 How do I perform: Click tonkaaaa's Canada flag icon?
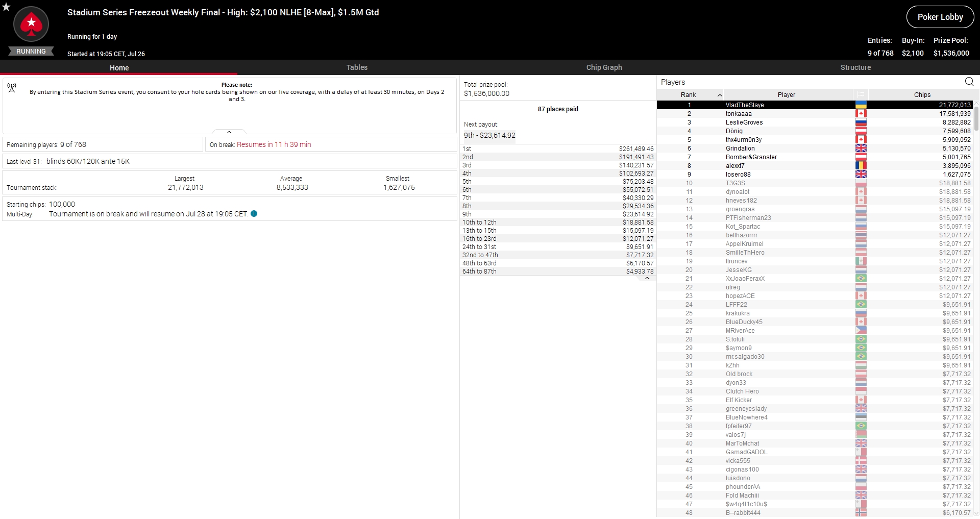861,113
